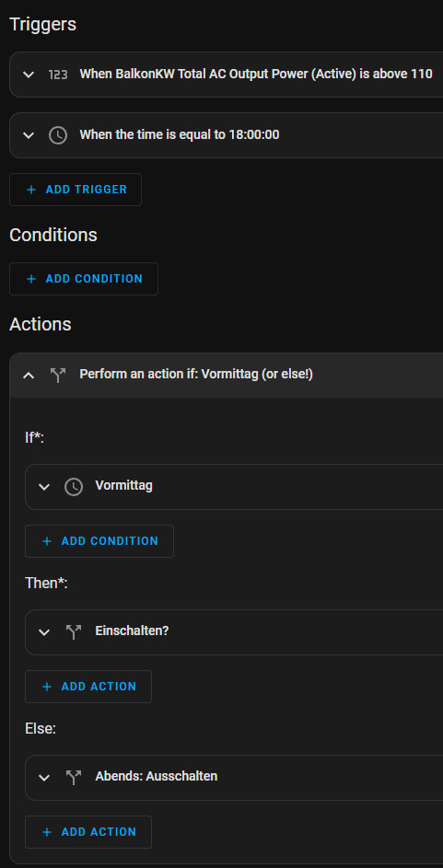The height and width of the screenshot is (868, 443).
Task: Click the numeric state 123 icon
Action: (x=58, y=75)
